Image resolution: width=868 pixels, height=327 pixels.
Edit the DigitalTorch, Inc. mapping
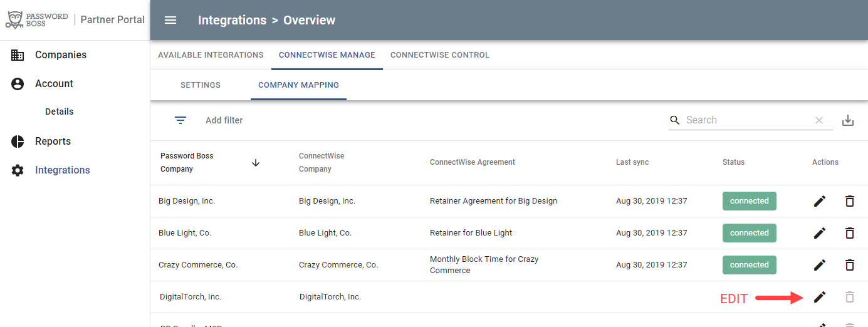tap(820, 297)
